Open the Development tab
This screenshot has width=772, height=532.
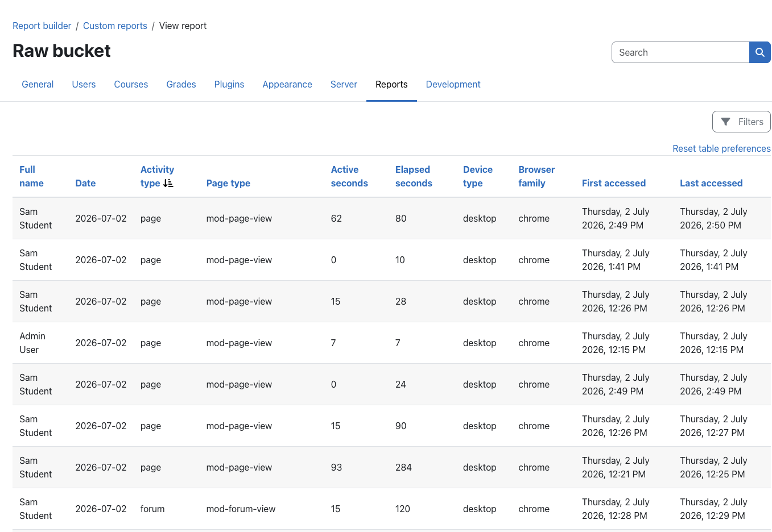[453, 84]
